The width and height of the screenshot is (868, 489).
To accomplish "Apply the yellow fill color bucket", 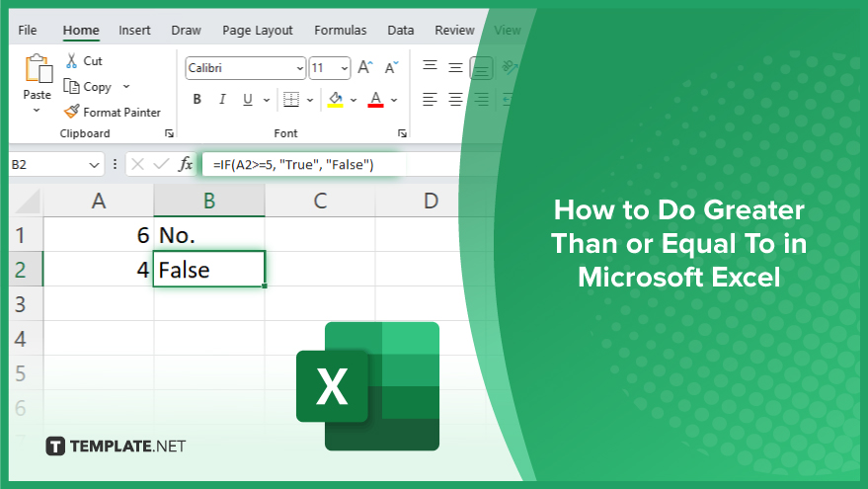I will point(336,100).
